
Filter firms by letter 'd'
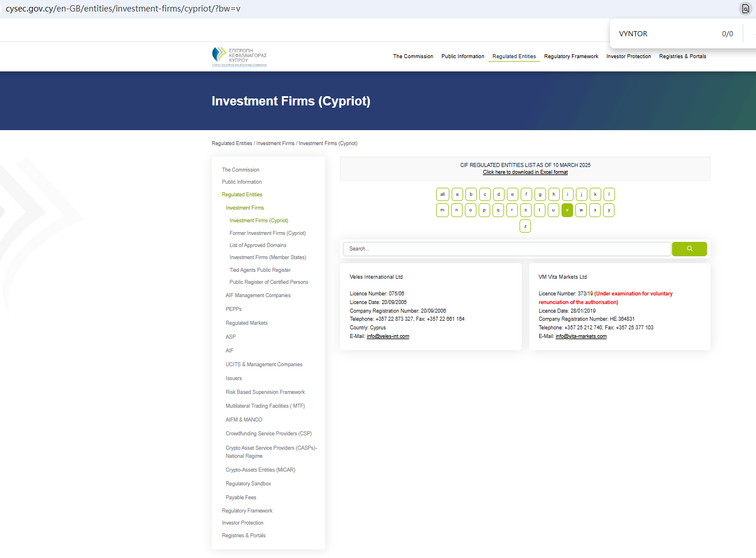tap(499, 195)
